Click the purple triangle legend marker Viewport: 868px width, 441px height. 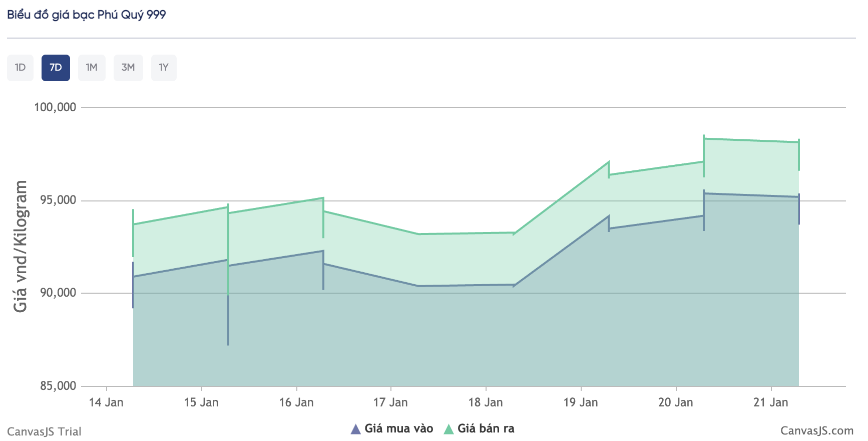point(355,429)
